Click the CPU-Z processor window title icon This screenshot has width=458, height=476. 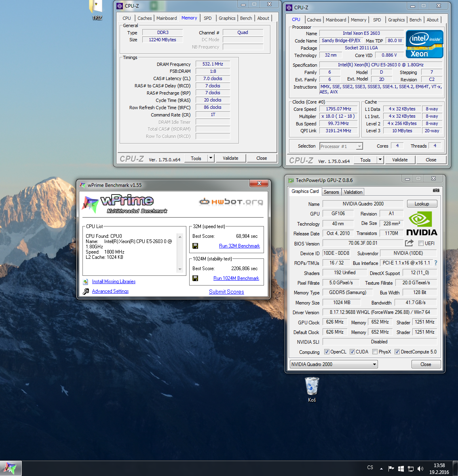289,8
